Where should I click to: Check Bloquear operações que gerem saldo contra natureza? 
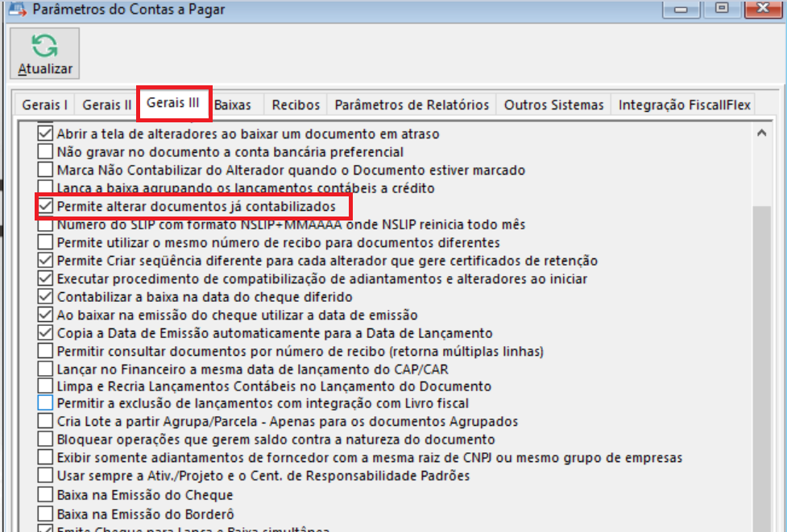[x=45, y=439]
